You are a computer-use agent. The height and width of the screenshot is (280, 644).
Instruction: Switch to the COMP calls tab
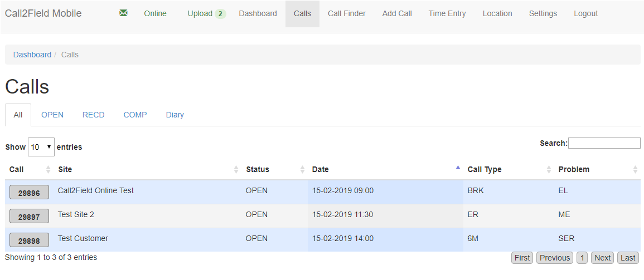click(135, 115)
